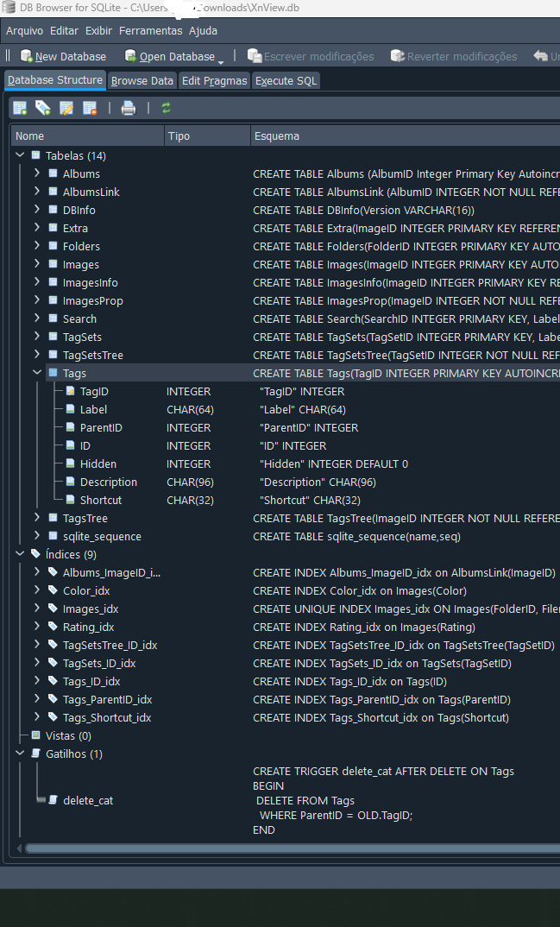
Task: Click the Images_idx index tag icon
Action: (53, 609)
